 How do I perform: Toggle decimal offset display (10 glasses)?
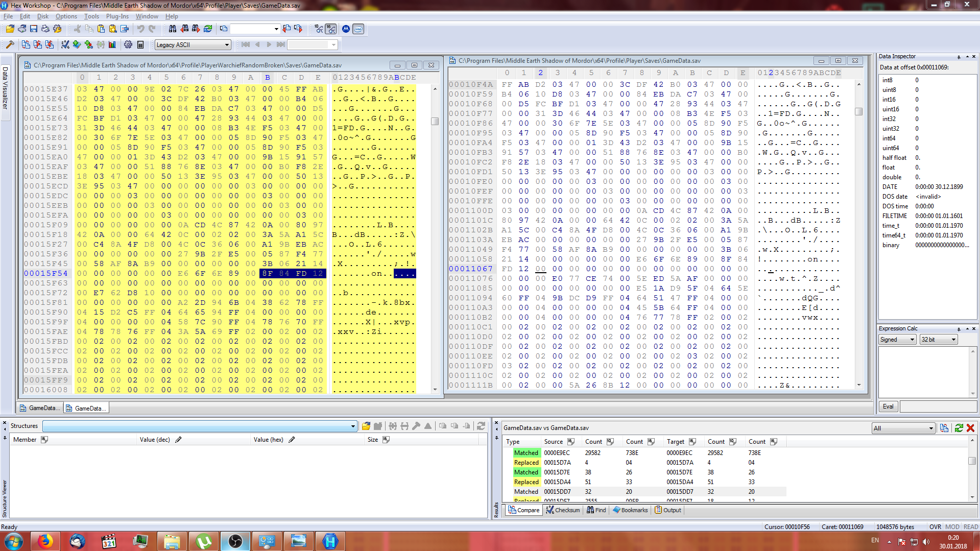[319, 29]
